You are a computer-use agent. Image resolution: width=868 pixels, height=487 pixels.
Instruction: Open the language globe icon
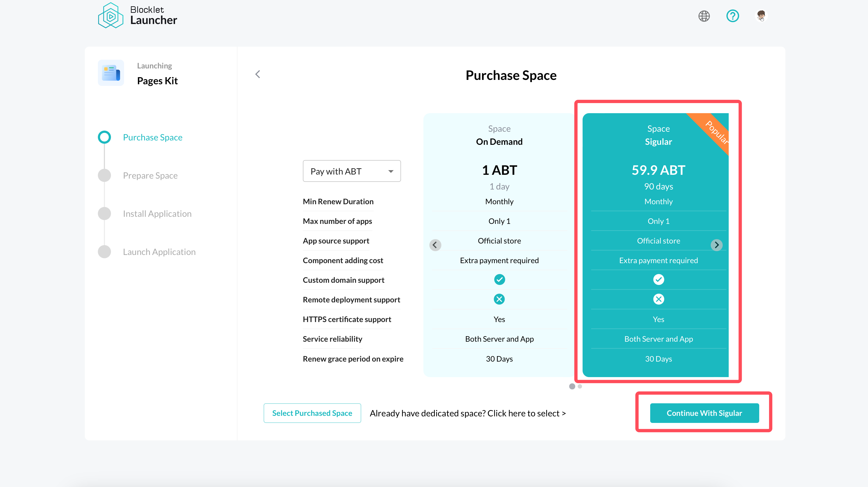[704, 16]
